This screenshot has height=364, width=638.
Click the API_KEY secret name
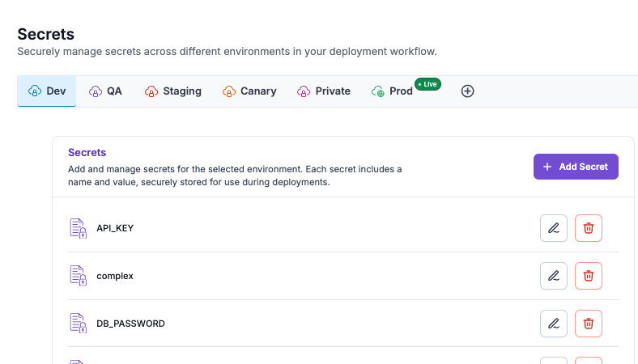pyautogui.click(x=115, y=228)
